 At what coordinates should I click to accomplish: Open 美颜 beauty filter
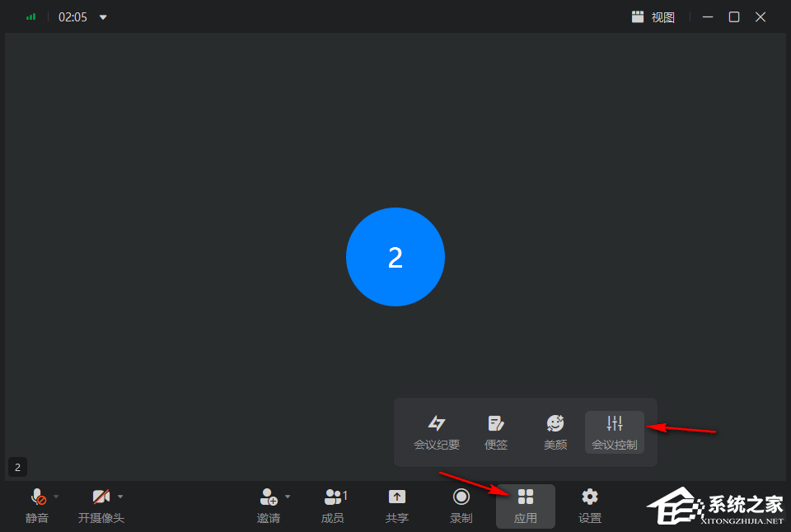[555, 432]
